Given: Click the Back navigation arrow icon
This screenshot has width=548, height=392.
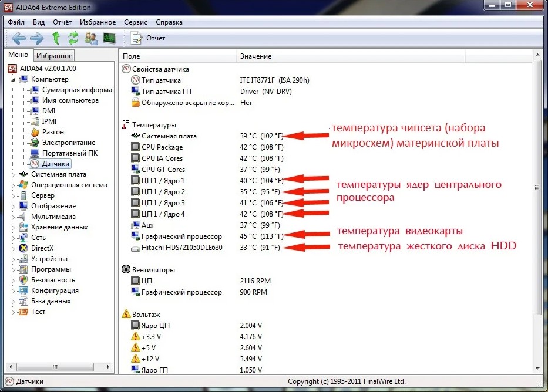Looking at the screenshot, I should coord(19,38).
